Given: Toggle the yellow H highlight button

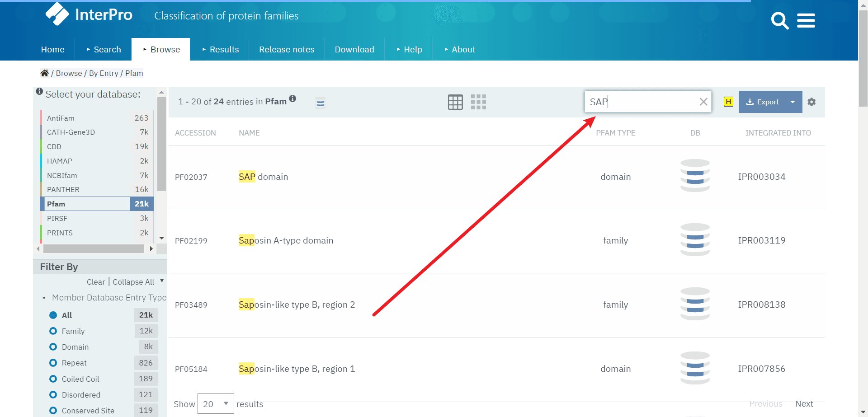Looking at the screenshot, I should point(728,102).
